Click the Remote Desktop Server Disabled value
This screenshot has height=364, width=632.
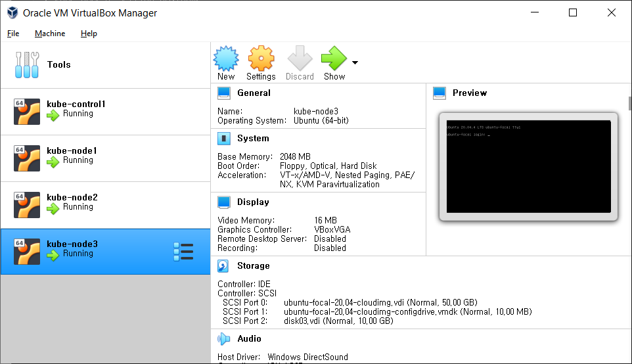coord(330,239)
